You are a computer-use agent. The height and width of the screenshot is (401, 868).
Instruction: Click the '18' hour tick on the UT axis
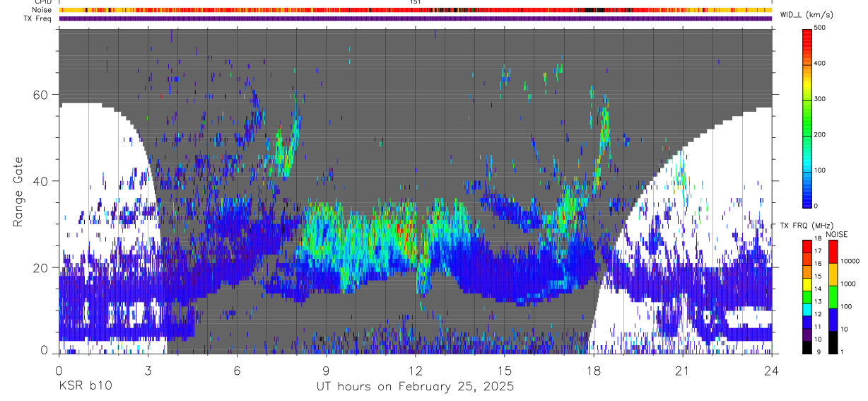[x=593, y=371]
